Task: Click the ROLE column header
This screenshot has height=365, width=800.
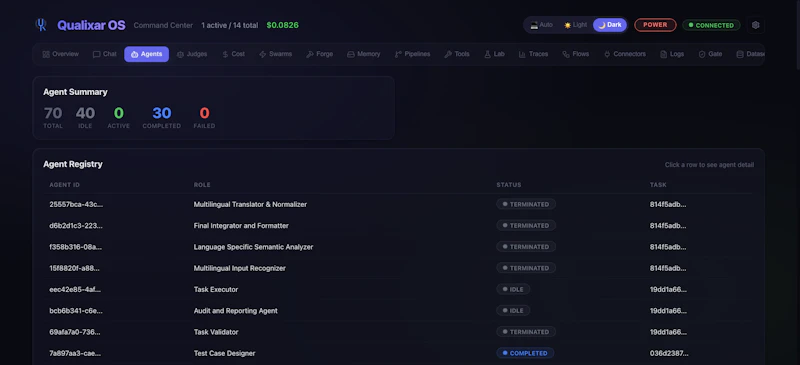Action: tap(202, 185)
